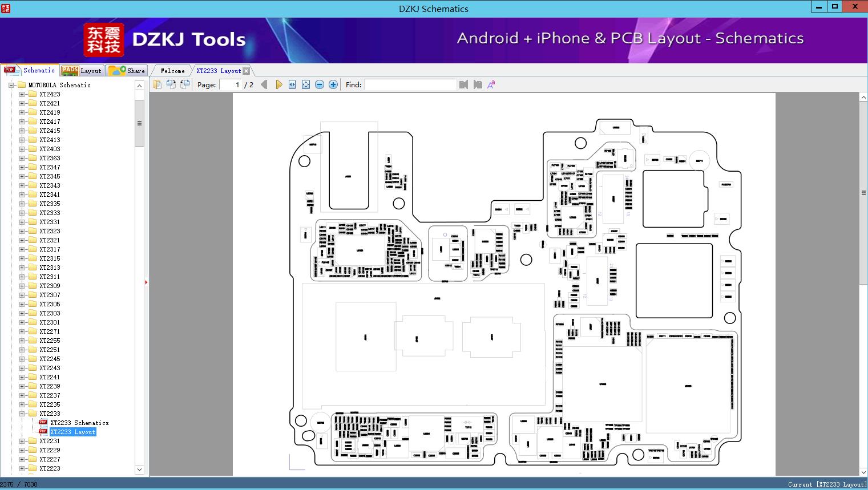
Task: Collapse the XT2233 folder node
Action: pyautogui.click(x=22, y=414)
